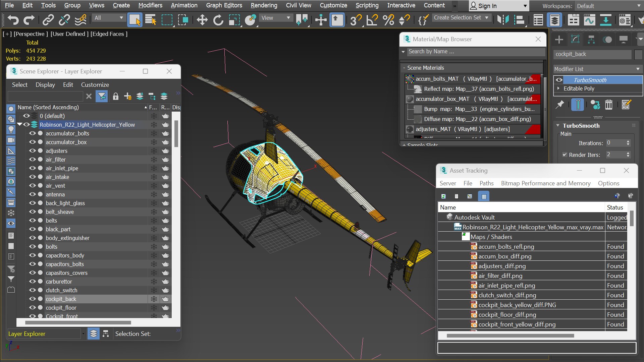Click Pin Stack icon under modifier stack
Viewport: 644px width, 362px height.
[x=560, y=105]
